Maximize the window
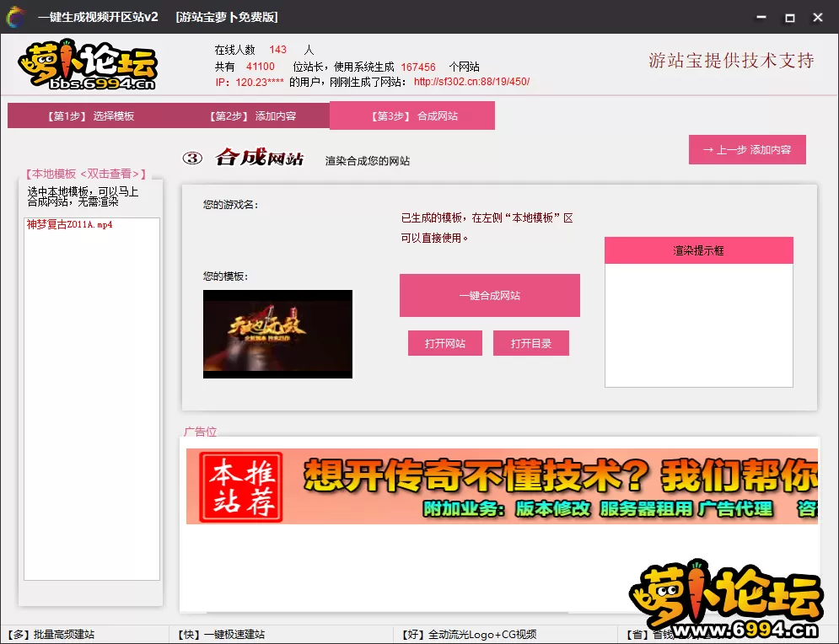The height and width of the screenshot is (644, 839). [x=790, y=18]
